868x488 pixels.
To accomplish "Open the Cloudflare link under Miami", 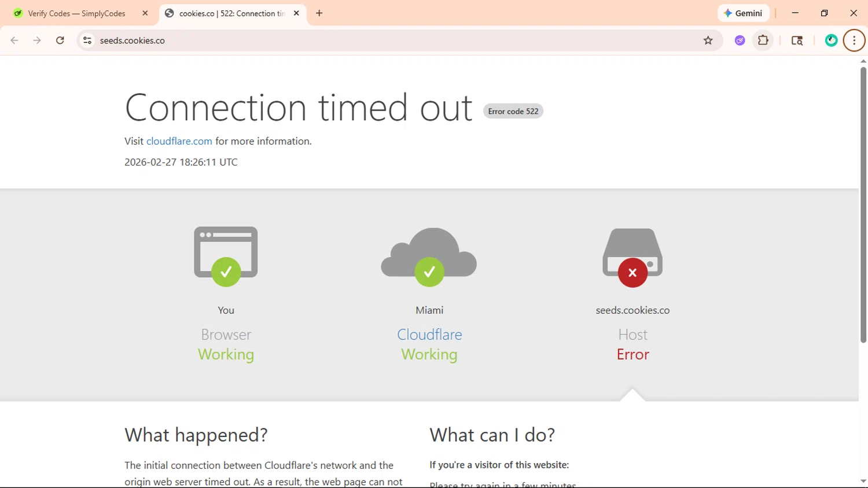I will coord(429,335).
